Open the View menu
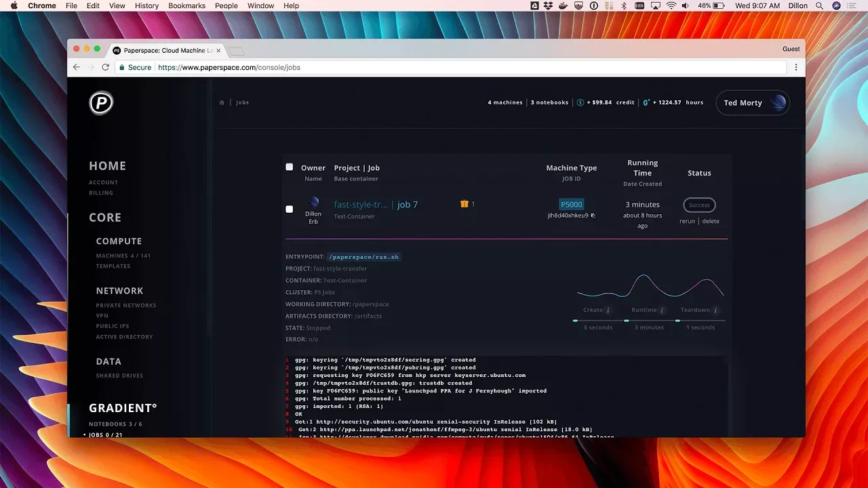The image size is (868, 488). (x=117, y=5)
